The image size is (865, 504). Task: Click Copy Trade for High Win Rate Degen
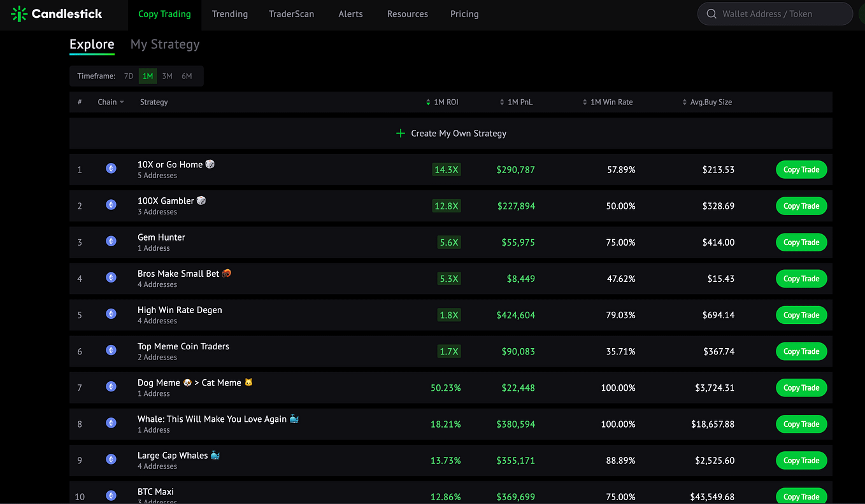tap(801, 314)
